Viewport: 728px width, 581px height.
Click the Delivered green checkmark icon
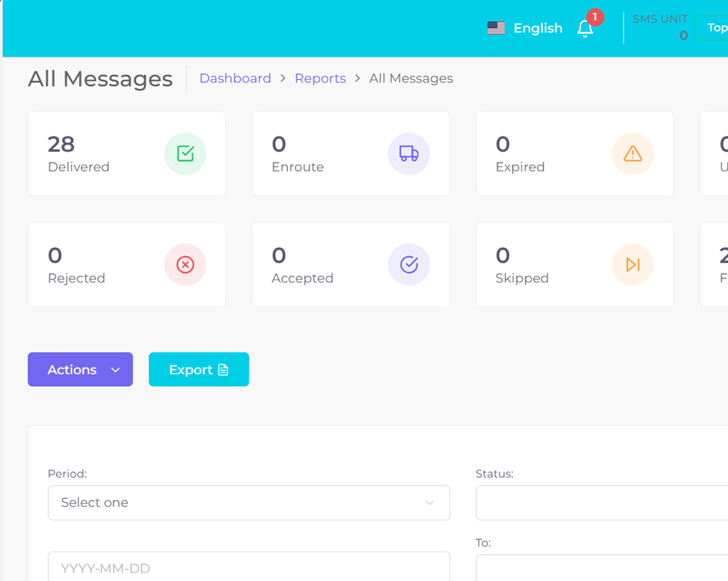point(185,154)
